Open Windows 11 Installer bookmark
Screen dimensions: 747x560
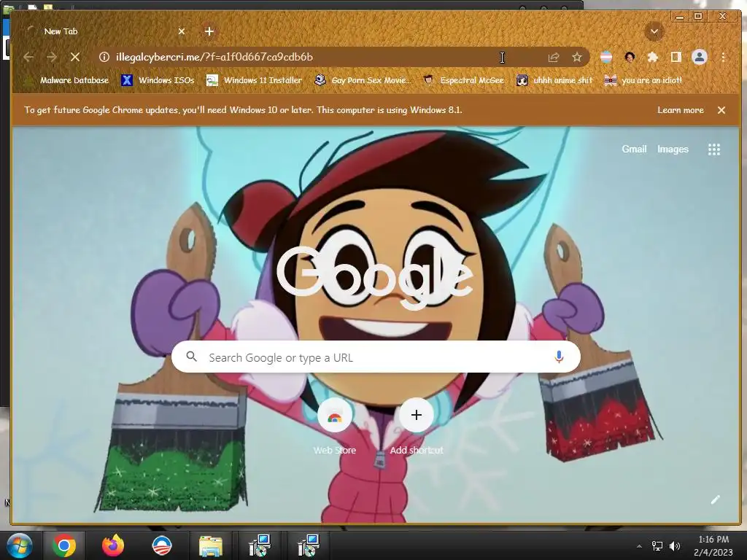(x=254, y=80)
